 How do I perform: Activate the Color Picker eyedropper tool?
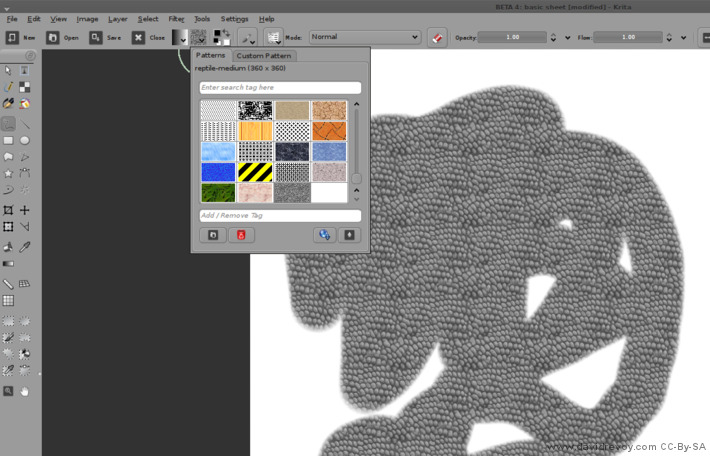(25, 246)
